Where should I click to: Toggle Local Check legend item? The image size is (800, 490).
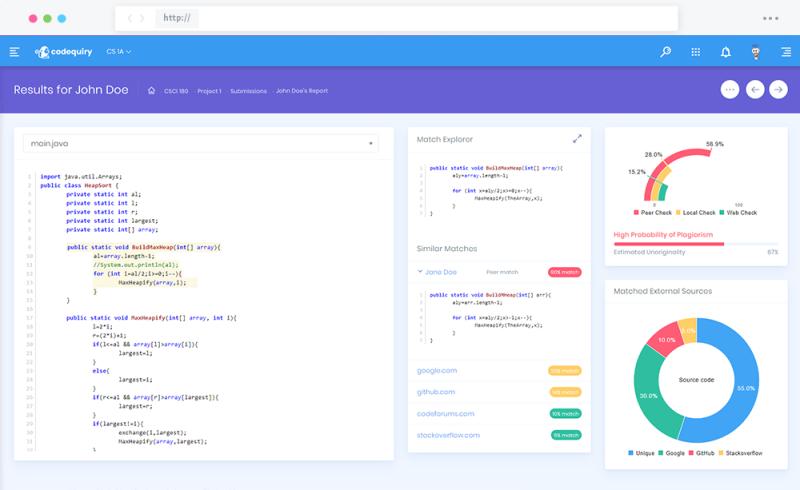coord(700,212)
